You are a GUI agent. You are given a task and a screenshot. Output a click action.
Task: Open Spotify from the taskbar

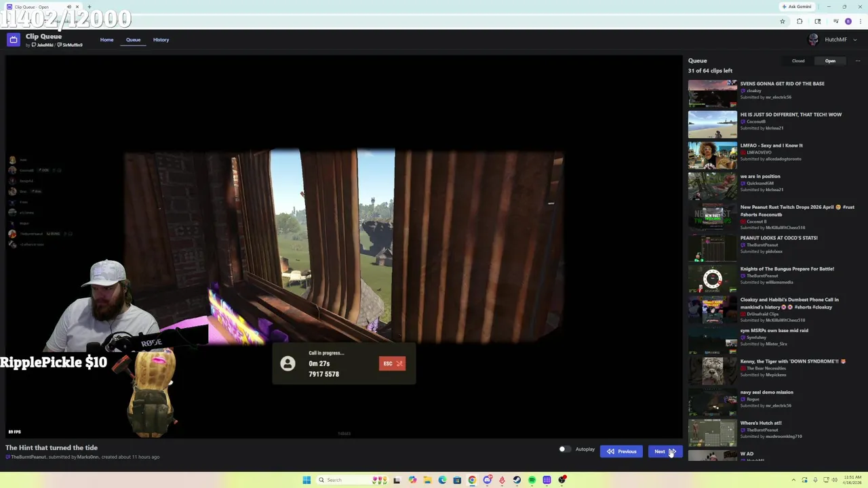pyautogui.click(x=532, y=480)
